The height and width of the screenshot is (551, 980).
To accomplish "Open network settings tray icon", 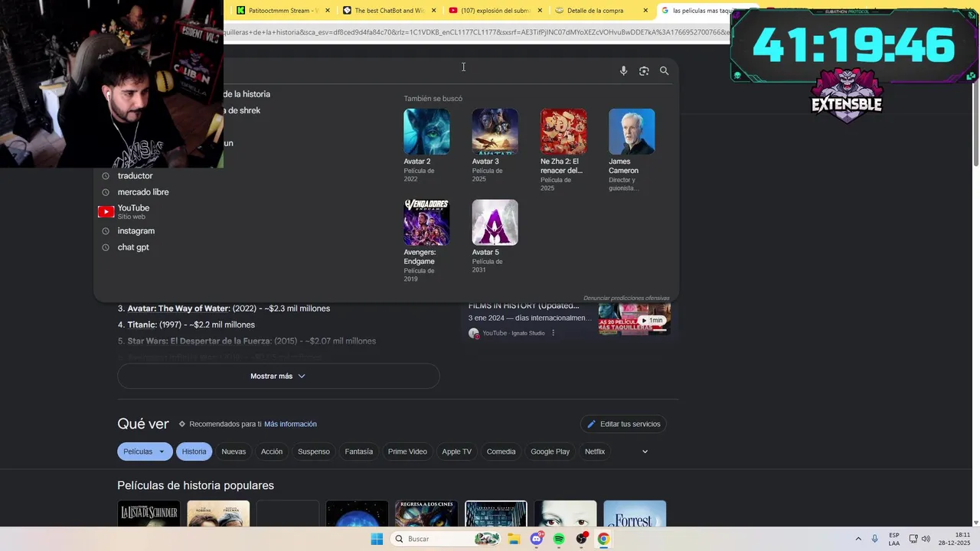I will tap(913, 539).
